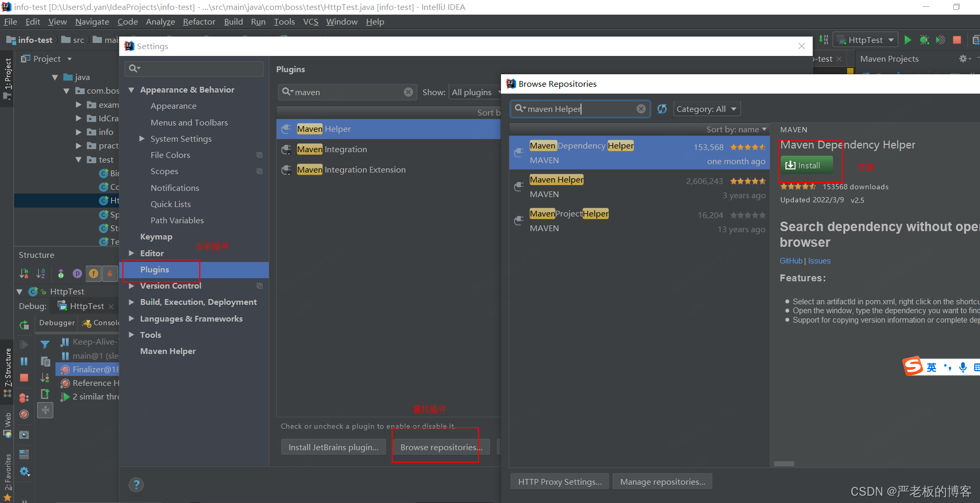Select MavenProjectHelper plugin result
This screenshot has height=503, width=980.
click(x=639, y=221)
